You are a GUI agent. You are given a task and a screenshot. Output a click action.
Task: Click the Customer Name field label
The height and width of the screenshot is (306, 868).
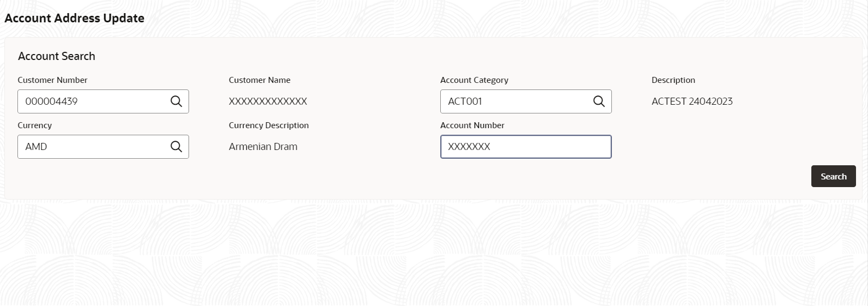259,80
